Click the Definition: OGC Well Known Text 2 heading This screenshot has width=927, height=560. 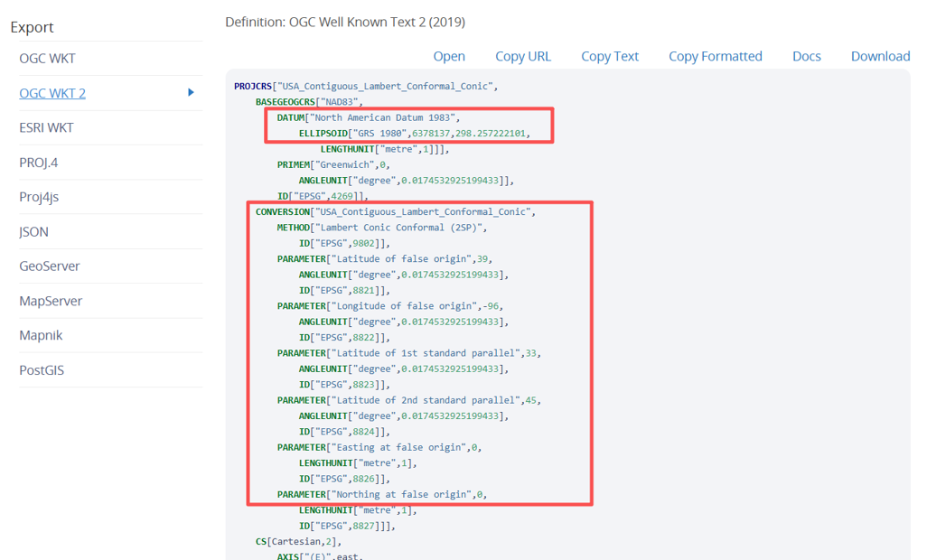(345, 22)
